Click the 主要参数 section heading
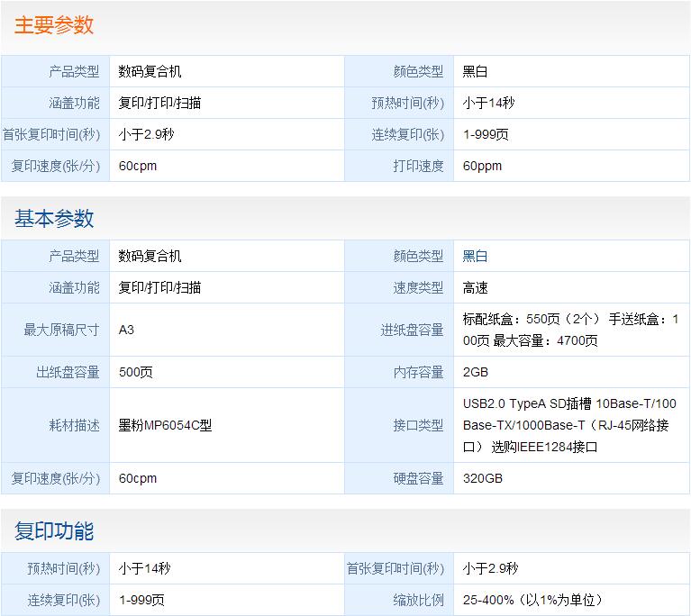The width and height of the screenshot is (691, 616). (54, 25)
